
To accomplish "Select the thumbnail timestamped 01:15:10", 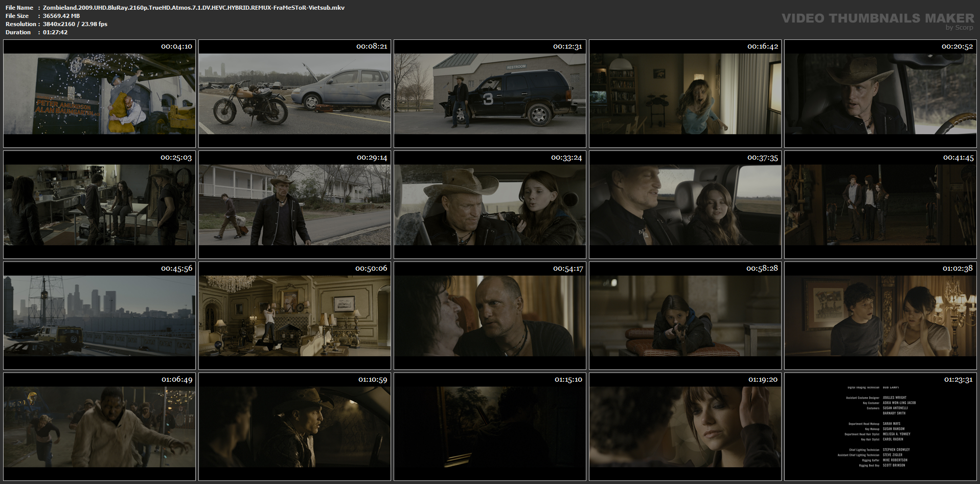I will [490, 427].
